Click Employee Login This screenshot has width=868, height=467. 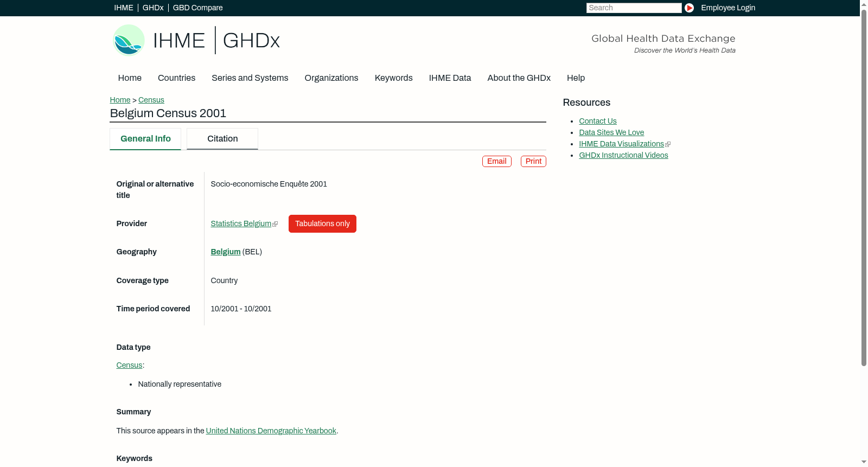[728, 8]
